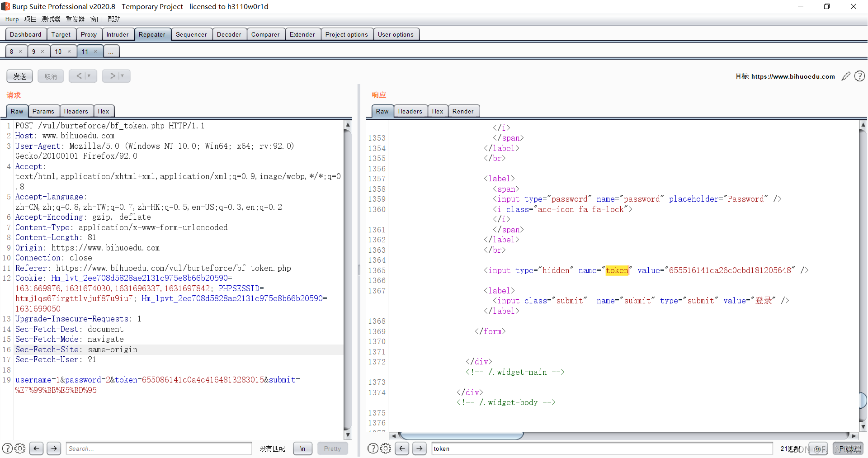Open Repeater help question mark icon
The image size is (868, 458).
pos(859,76)
